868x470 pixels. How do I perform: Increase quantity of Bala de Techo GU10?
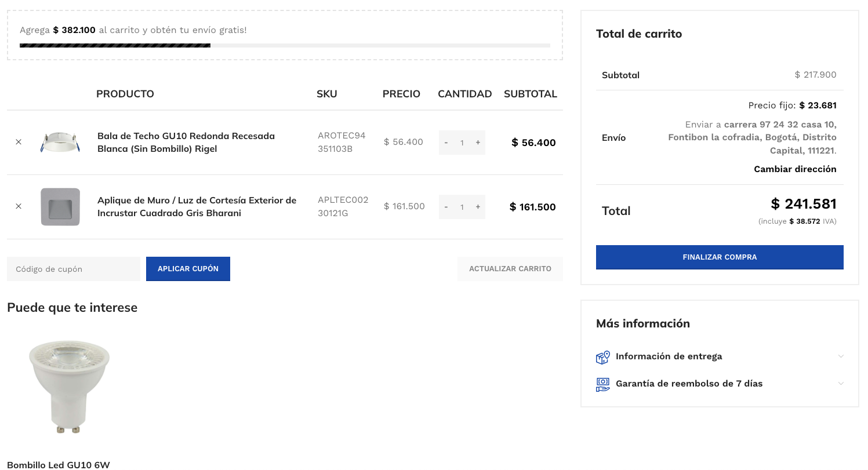[478, 143]
